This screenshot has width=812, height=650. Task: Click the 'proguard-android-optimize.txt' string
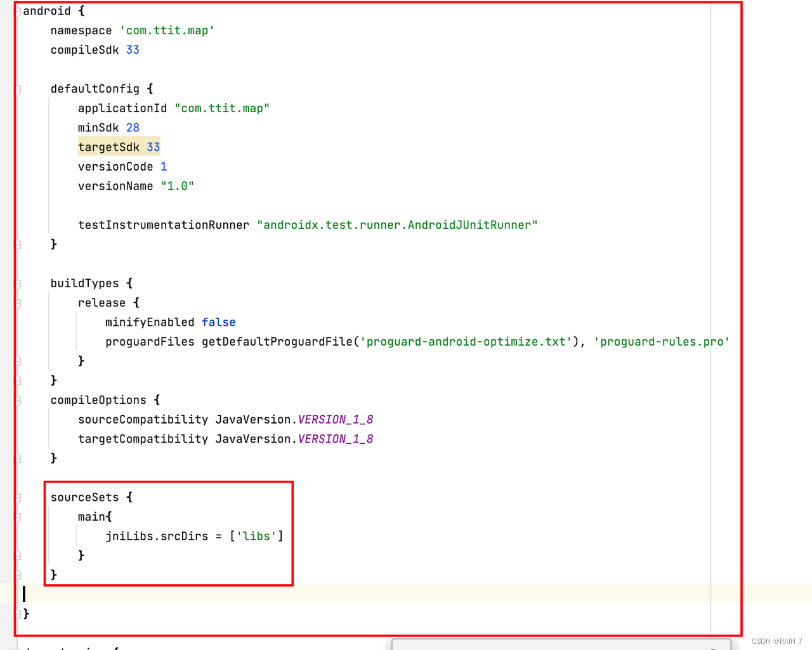tap(466, 342)
